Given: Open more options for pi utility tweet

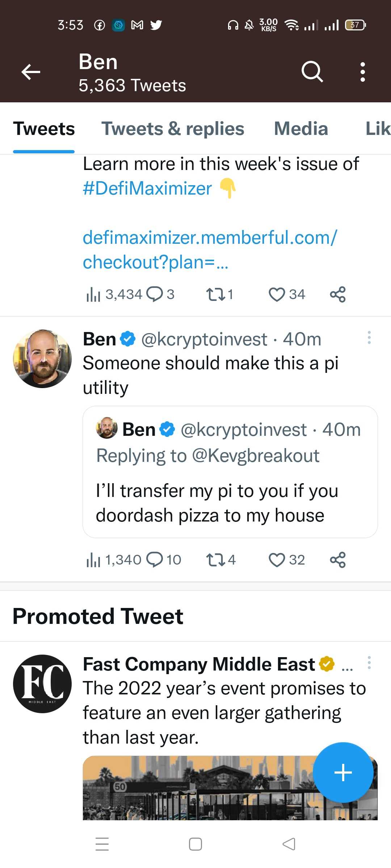Looking at the screenshot, I should 369,337.
